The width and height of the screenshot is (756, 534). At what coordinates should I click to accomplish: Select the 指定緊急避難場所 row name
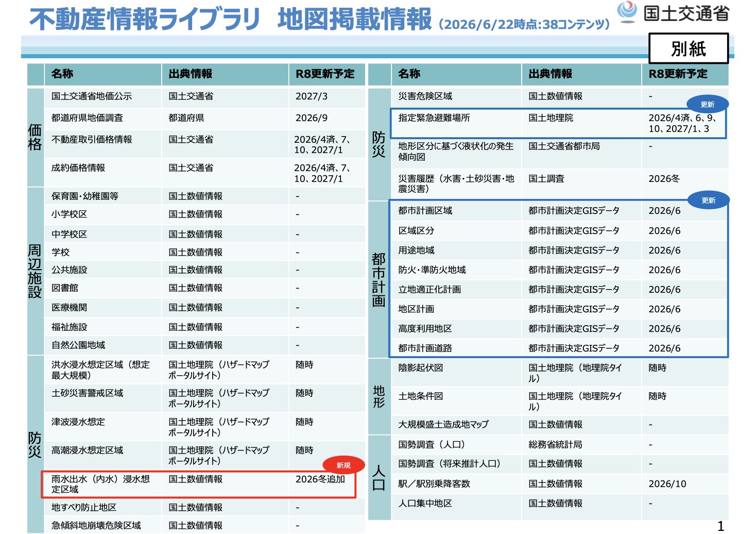(x=434, y=118)
